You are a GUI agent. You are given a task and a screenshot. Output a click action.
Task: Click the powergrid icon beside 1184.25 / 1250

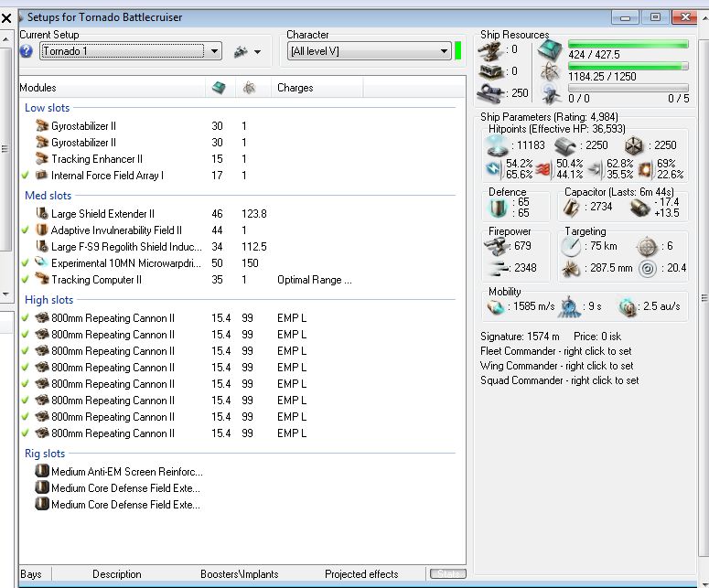tap(550, 71)
